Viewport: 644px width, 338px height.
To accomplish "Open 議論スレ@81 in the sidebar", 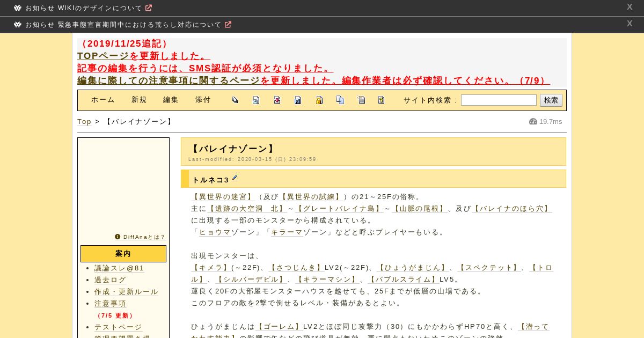I will 119,268.
